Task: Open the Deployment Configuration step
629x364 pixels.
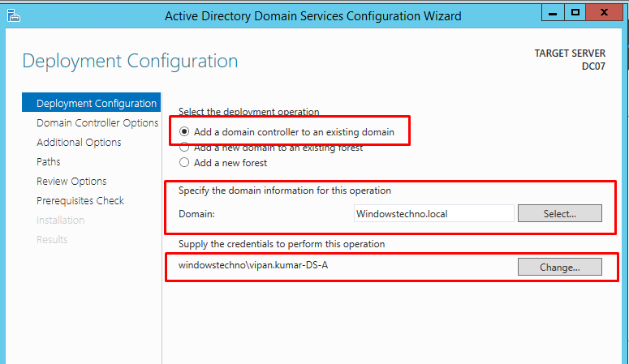Action: click(92, 103)
